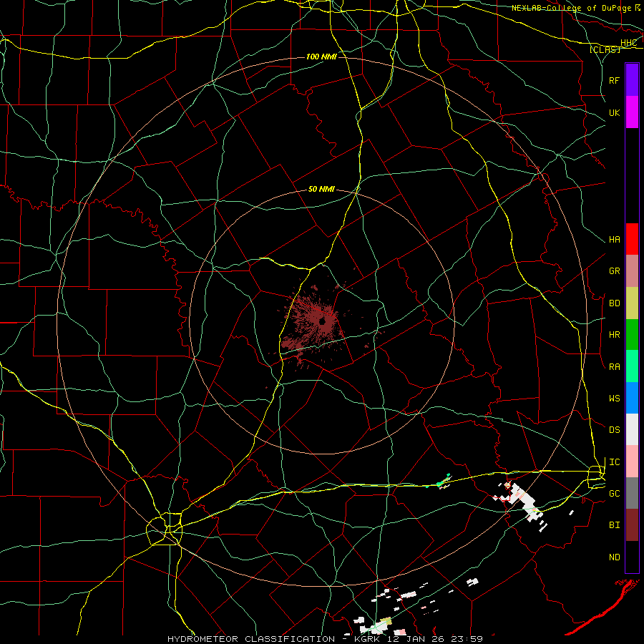Click the 'BI' legend label

click(615, 525)
